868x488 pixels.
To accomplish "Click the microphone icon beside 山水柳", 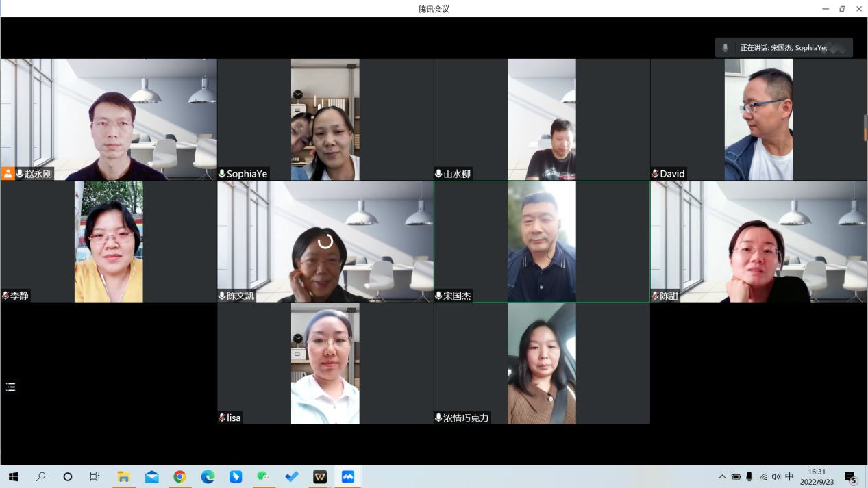I will pyautogui.click(x=438, y=174).
